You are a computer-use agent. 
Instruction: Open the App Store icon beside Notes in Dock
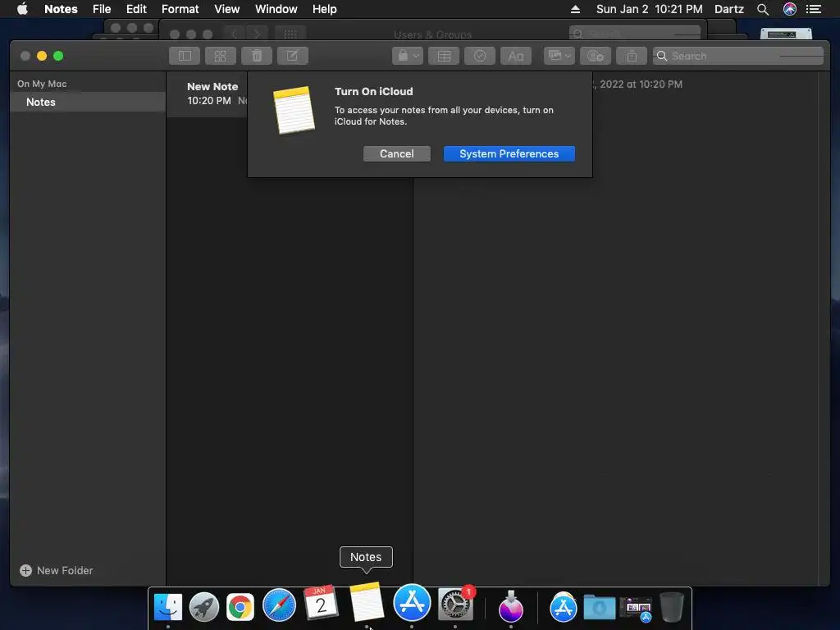coord(412,602)
